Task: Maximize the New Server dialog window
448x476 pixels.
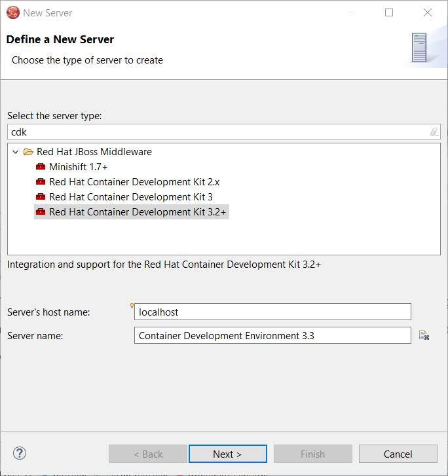Action: pos(389,12)
